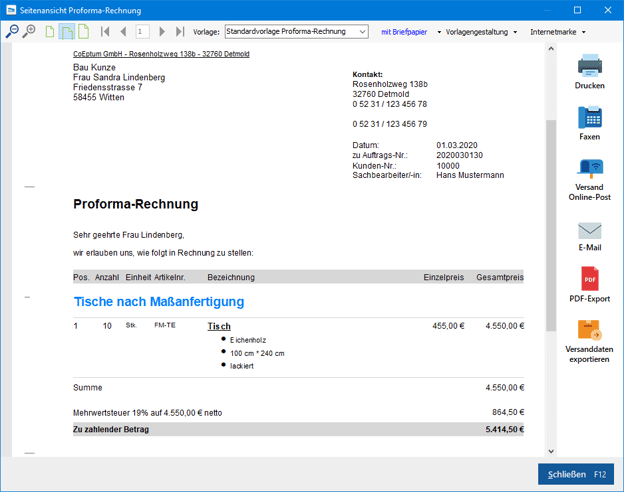Click Versanddaten exportieren

coord(590,330)
